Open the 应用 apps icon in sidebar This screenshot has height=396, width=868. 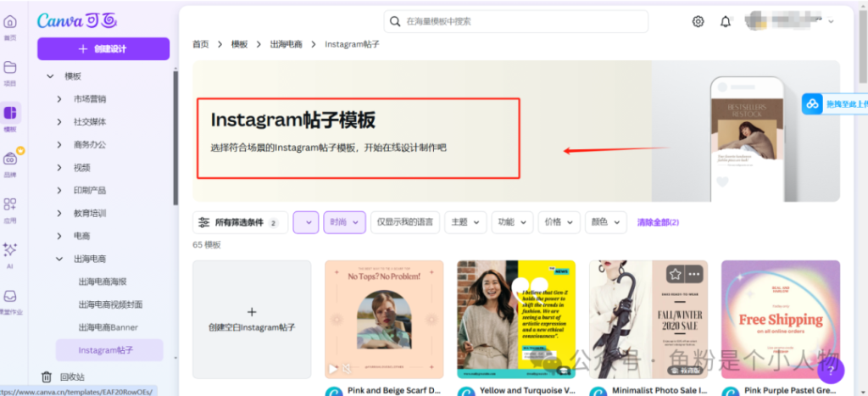click(x=10, y=204)
